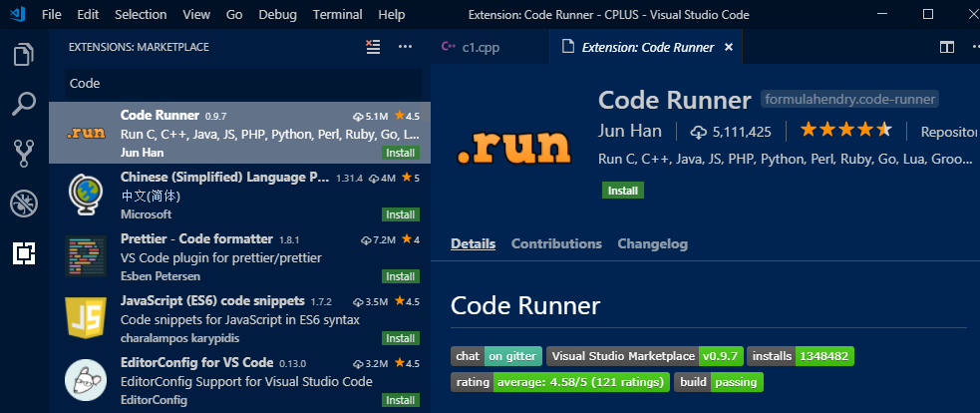The height and width of the screenshot is (413, 980).
Task: Install JavaScript (ES6) code snippets
Action: (x=401, y=338)
